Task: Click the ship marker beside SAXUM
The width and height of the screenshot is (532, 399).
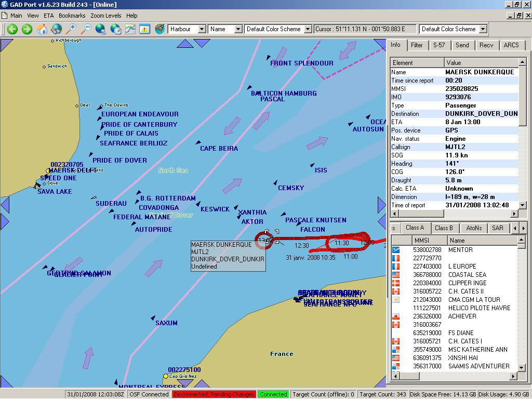Action: click(153, 318)
